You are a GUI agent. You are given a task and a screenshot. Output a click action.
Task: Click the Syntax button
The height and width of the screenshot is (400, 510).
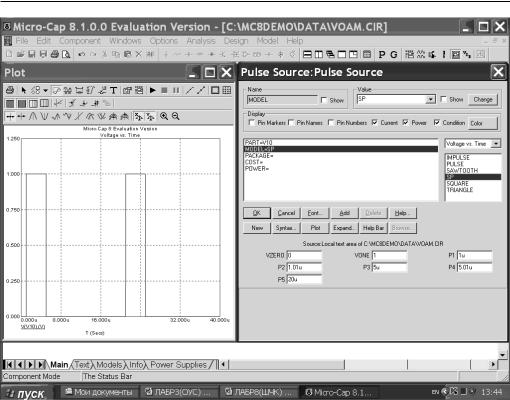[286, 228]
